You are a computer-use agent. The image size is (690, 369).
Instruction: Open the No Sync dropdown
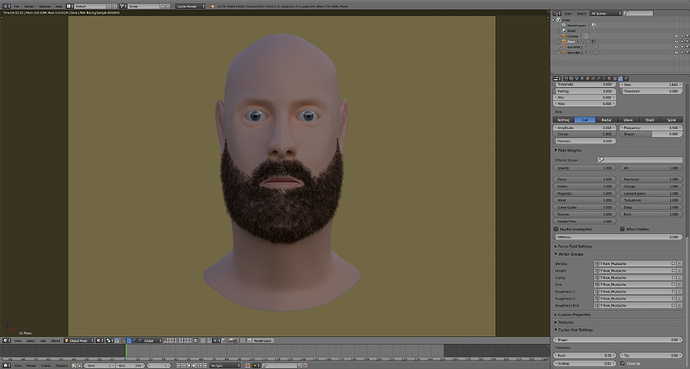coord(225,365)
